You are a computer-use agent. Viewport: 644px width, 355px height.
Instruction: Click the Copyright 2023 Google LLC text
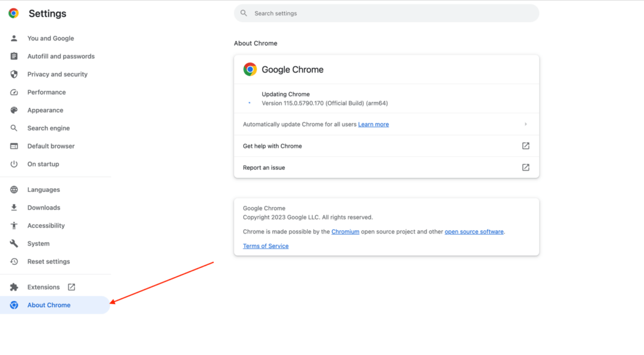[308, 217]
